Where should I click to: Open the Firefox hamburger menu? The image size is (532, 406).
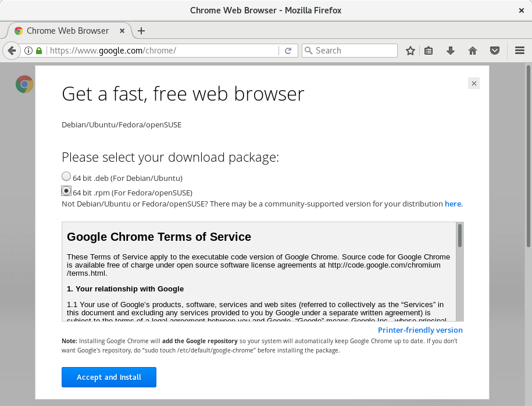coord(520,51)
